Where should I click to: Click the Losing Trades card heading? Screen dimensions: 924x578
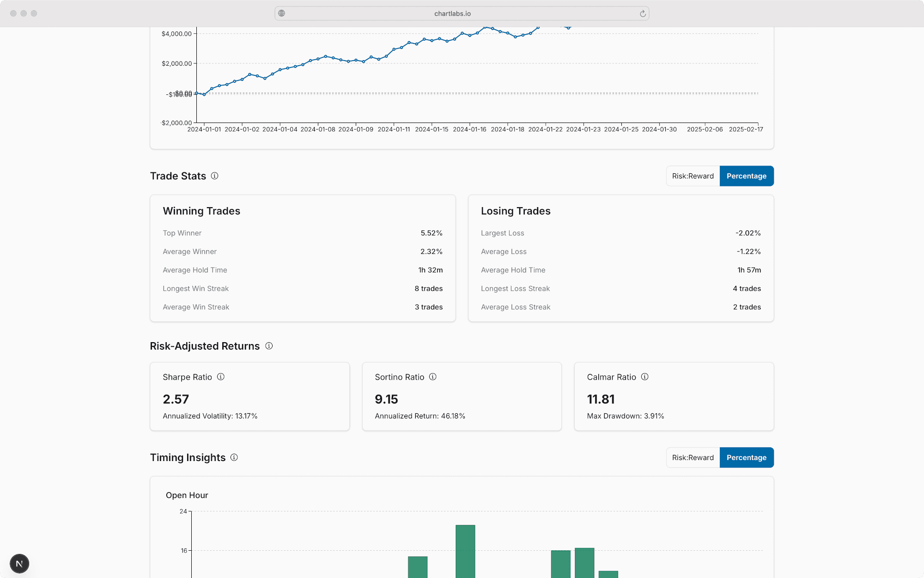tap(516, 211)
